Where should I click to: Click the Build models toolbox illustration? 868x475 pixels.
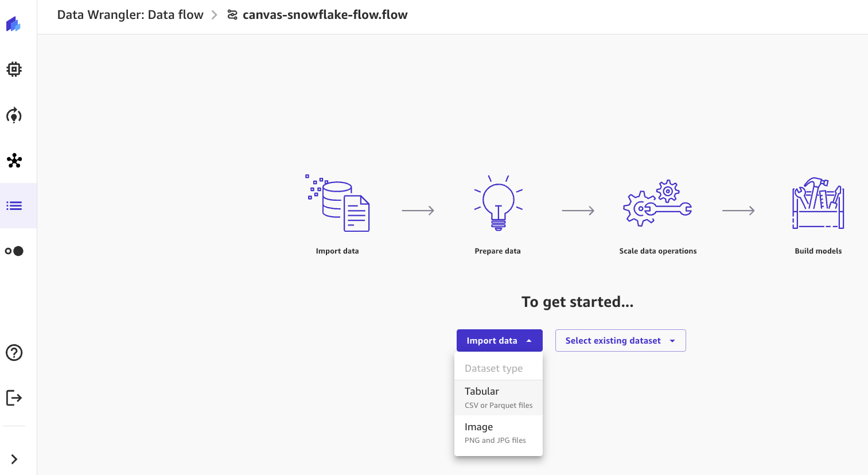tap(818, 203)
